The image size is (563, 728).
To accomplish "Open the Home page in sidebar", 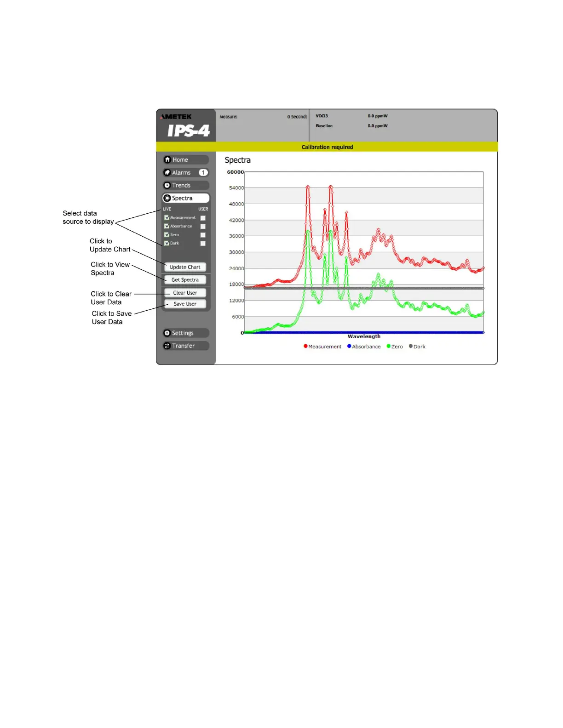I will point(186,159).
